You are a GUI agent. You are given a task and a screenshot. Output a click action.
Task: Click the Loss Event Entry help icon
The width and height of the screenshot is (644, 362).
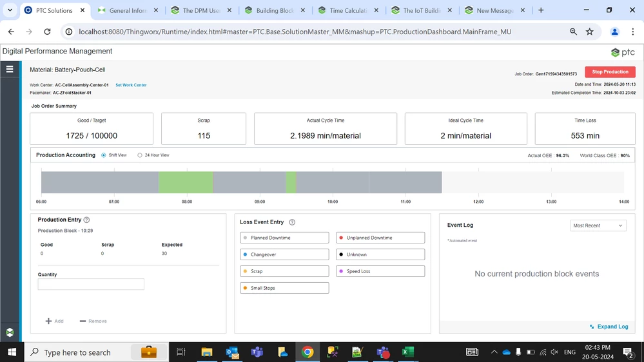292,222
